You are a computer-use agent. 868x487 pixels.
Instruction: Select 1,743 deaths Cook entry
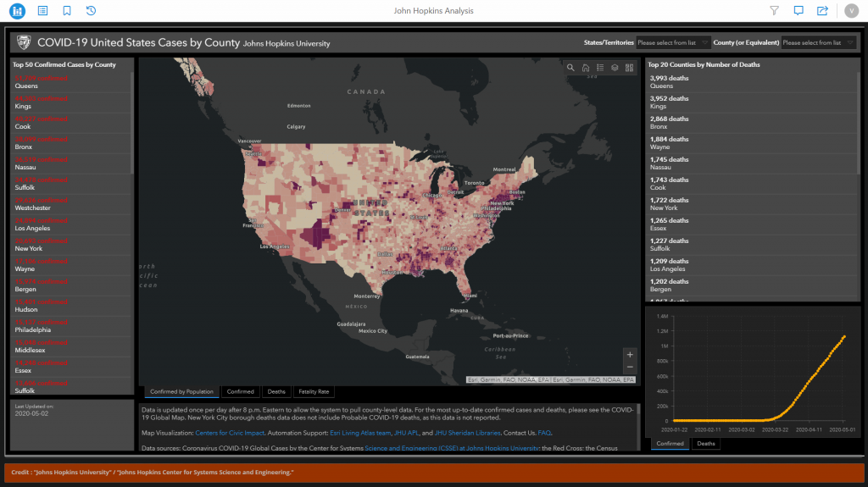752,184
